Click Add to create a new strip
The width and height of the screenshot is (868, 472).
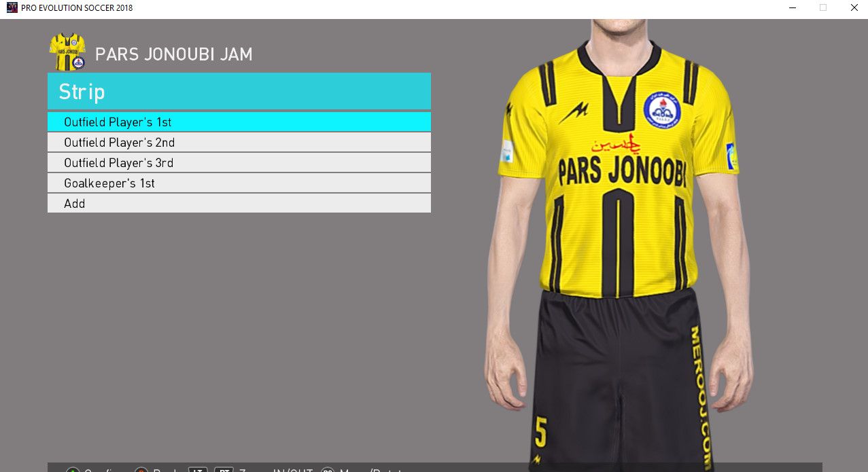pos(239,204)
